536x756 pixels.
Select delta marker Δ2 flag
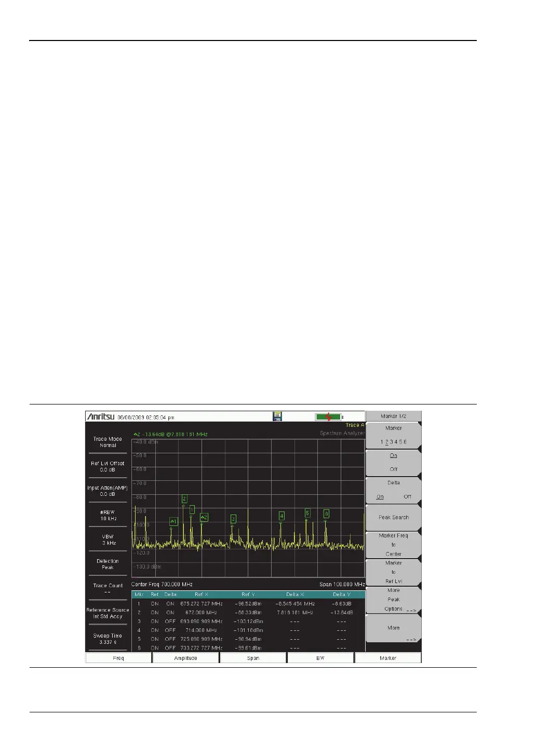coord(204,517)
